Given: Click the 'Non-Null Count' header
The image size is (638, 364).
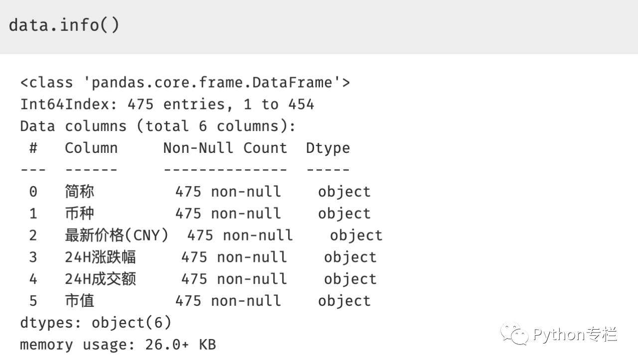Looking at the screenshot, I should tap(225, 148).
